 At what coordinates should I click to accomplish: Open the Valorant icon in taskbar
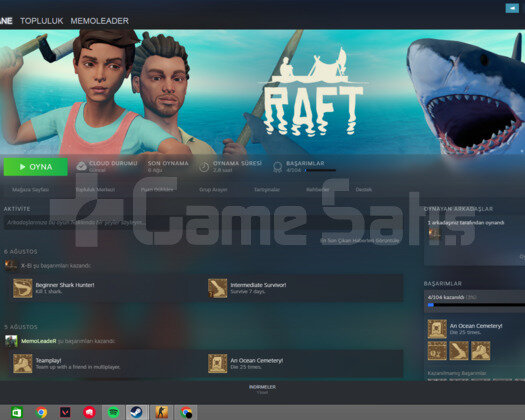(x=65, y=412)
